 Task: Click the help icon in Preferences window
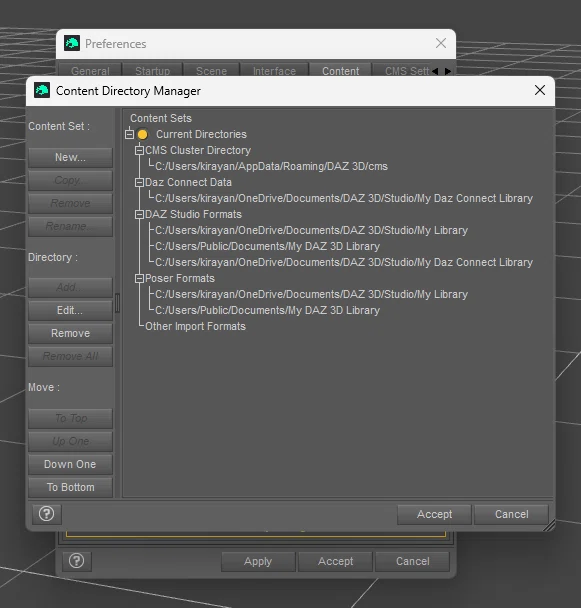point(76,561)
